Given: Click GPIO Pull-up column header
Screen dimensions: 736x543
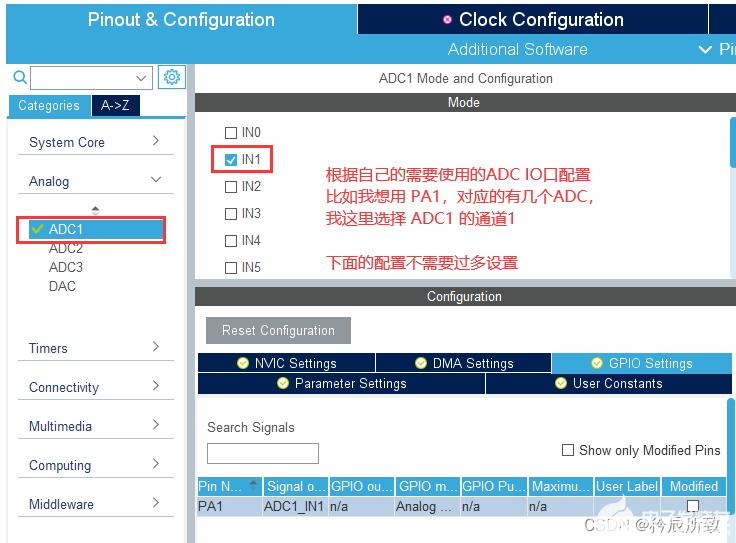Looking at the screenshot, I should pyautogui.click(x=494, y=486).
